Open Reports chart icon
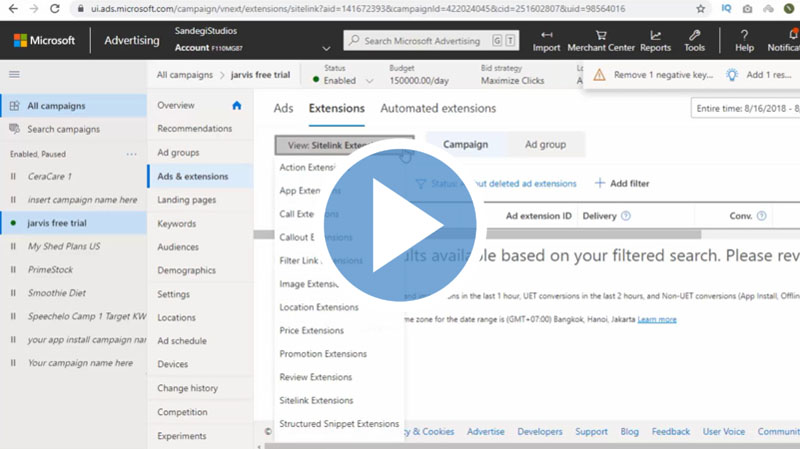The image size is (800, 449). pyautogui.click(x=655, y=35)
